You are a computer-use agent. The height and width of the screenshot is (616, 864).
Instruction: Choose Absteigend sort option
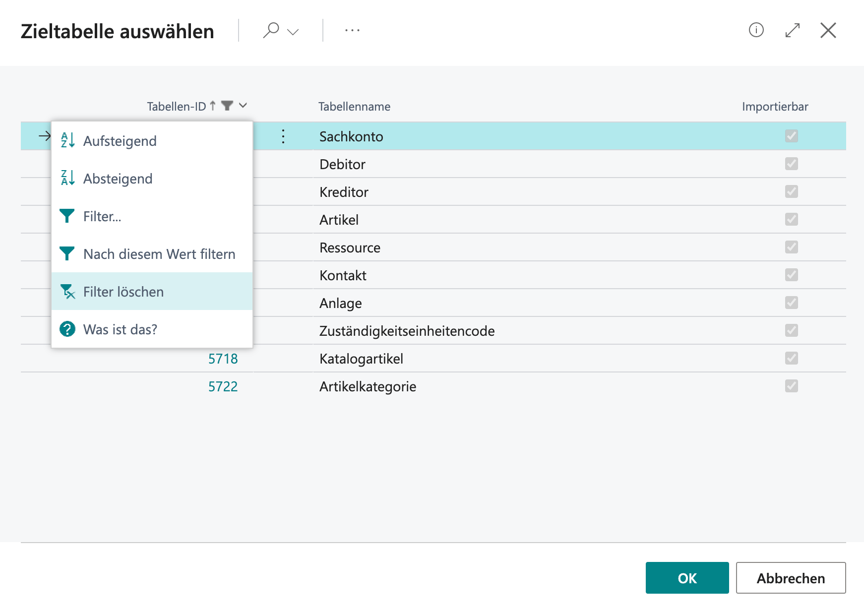(152, 179)
